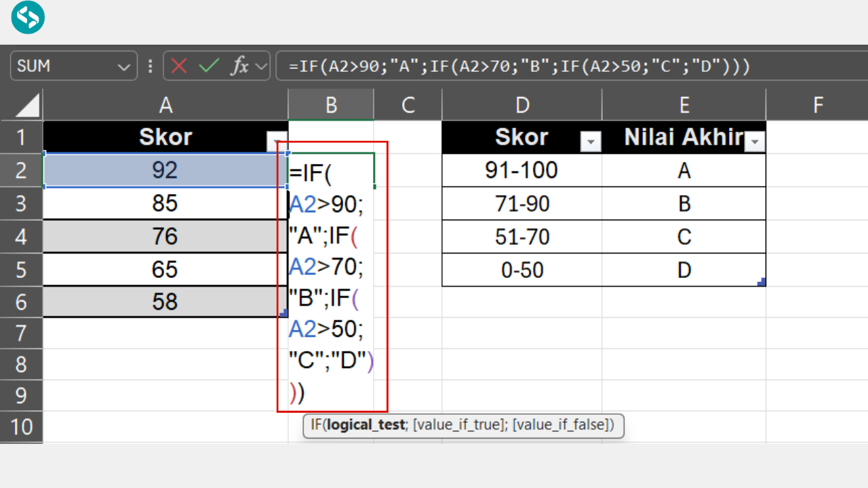Select row header 7

coord(21,332)
